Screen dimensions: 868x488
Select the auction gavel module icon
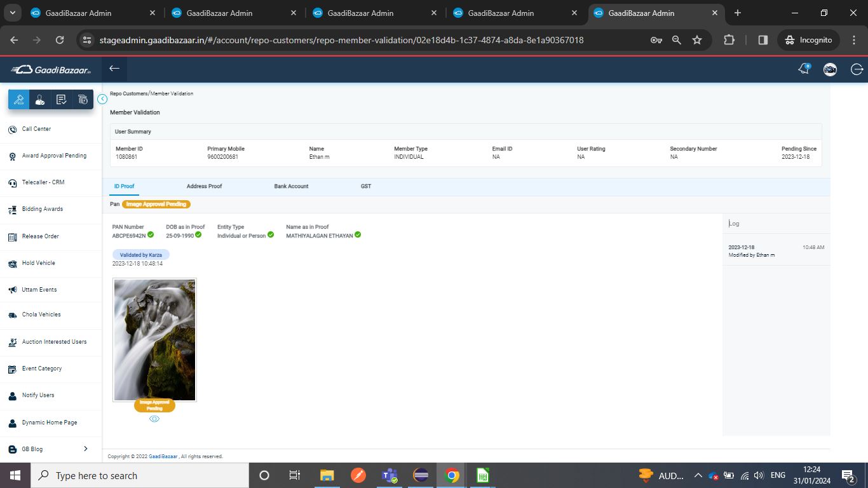tap(19, 100)
